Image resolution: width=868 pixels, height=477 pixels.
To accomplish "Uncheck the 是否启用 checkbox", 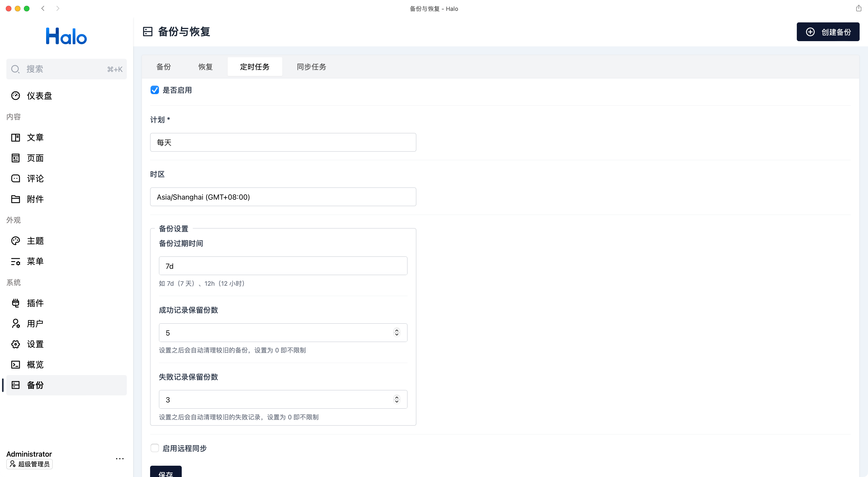I will click(x=155, y=90).
